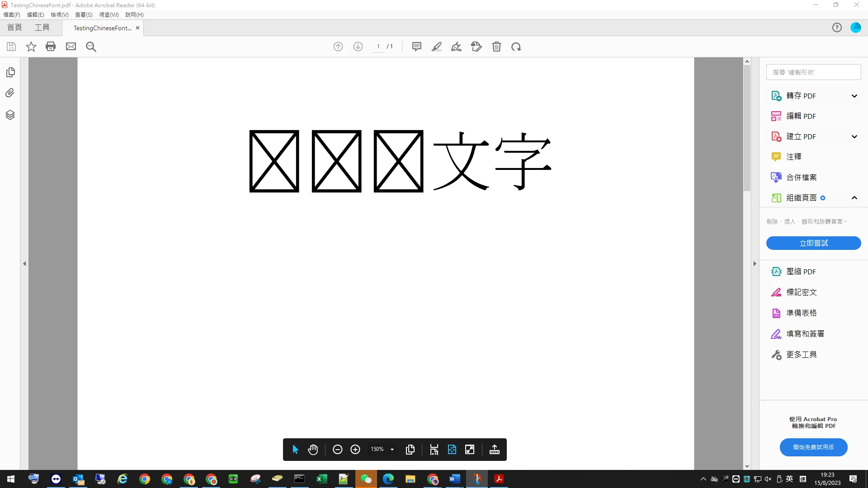Click the 開始免費試用版 button

813,447
